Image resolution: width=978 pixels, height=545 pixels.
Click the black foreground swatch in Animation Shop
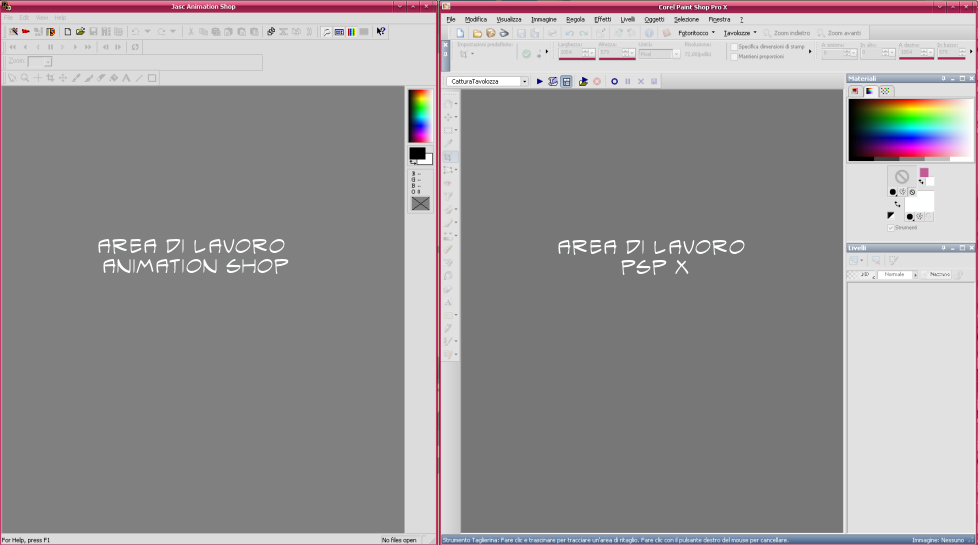(x=417, y=153)
